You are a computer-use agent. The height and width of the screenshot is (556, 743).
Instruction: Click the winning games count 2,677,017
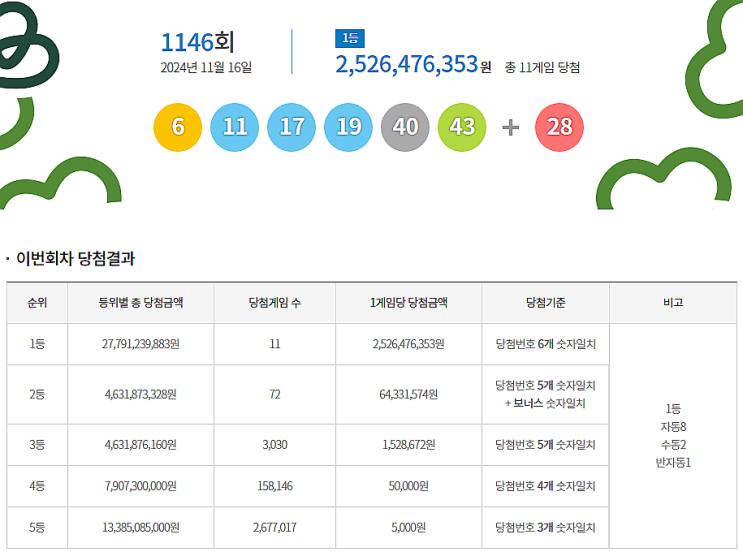click(x=275, y=528)
